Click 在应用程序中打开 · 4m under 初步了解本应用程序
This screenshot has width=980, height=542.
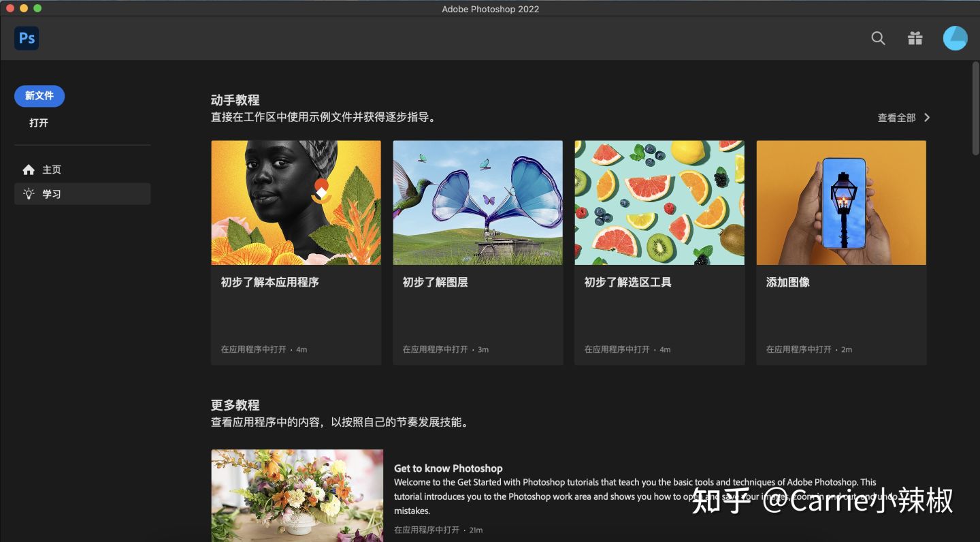click(x=264, y=349)
